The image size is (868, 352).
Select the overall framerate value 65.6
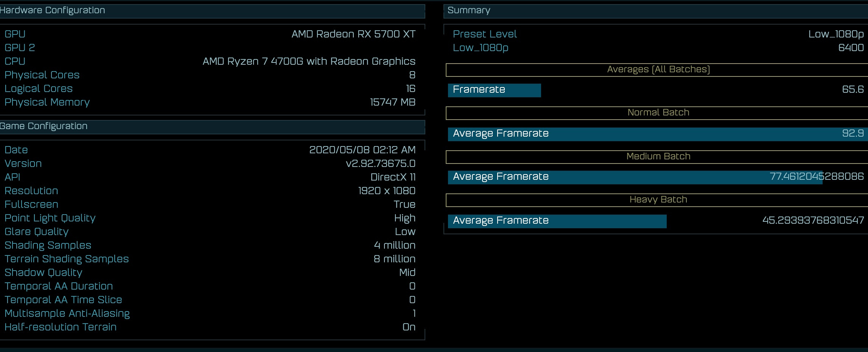(x=853, y=89)
